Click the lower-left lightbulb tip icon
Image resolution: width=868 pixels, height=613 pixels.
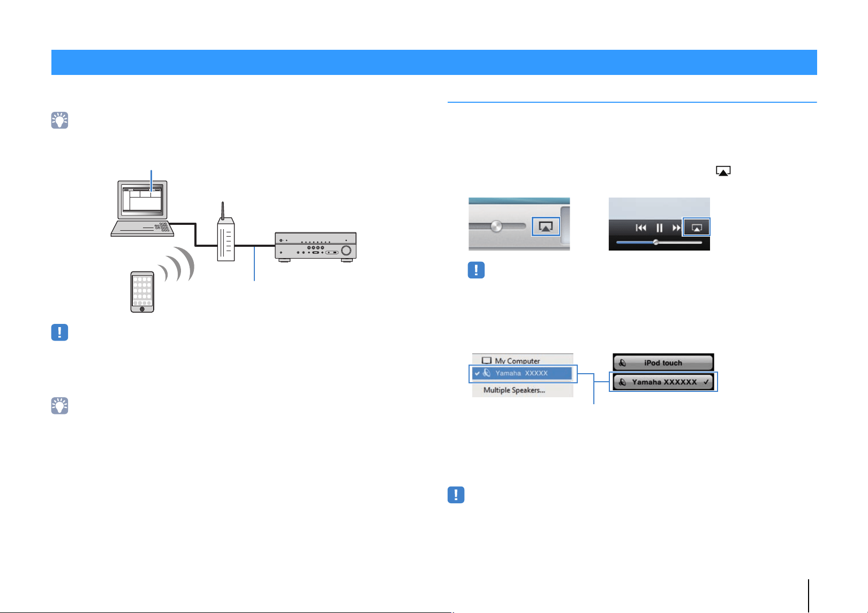(59, 406)
